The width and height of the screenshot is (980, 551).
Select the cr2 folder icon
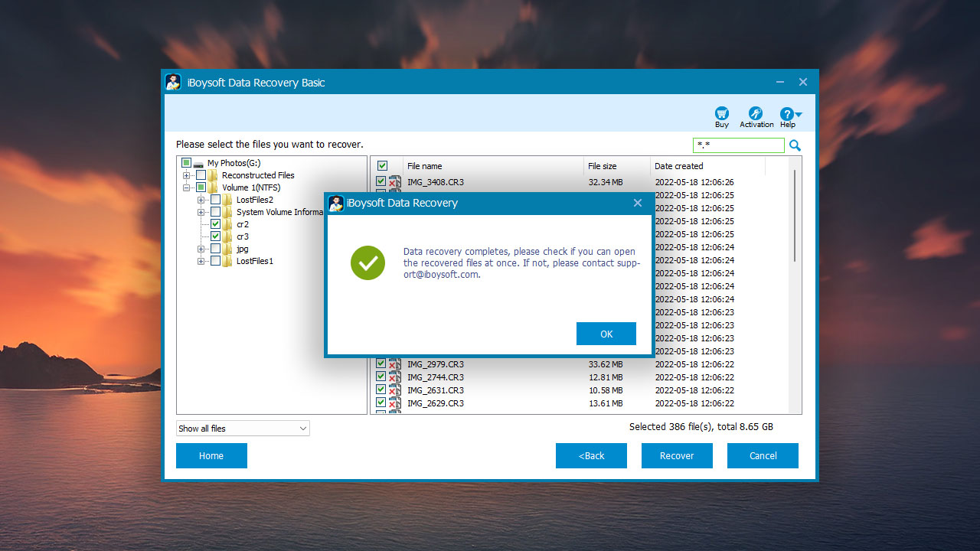[x=227, y=224]
